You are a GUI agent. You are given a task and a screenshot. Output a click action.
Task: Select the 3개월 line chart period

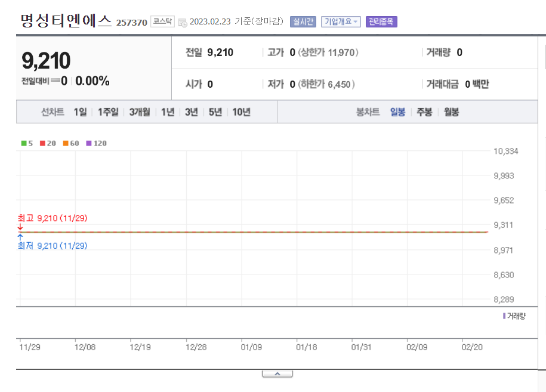point(140,112)
